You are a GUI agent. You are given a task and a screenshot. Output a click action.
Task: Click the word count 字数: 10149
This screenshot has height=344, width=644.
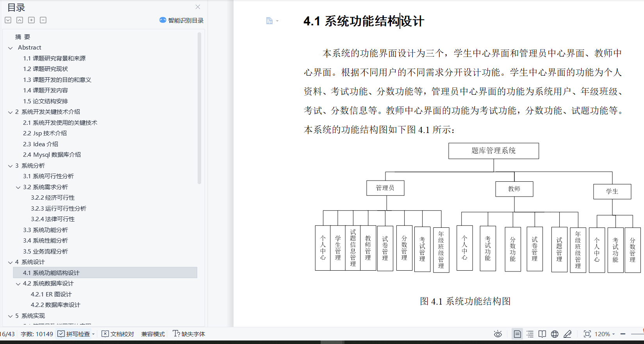click(37, 334)
